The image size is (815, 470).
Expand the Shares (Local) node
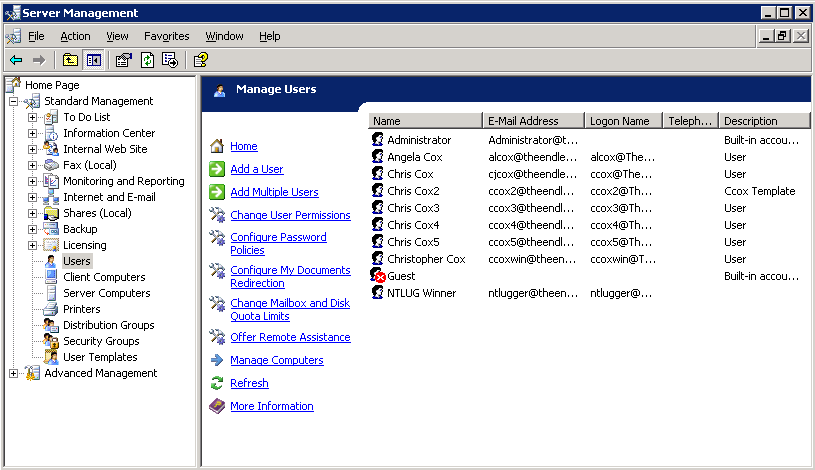[x=32, y=213]
